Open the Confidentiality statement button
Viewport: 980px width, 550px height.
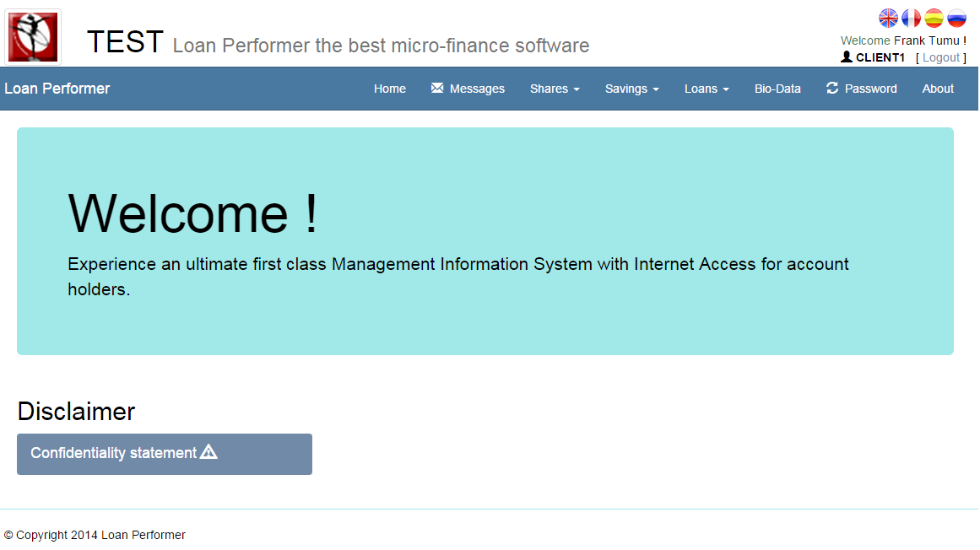(165, 454)
